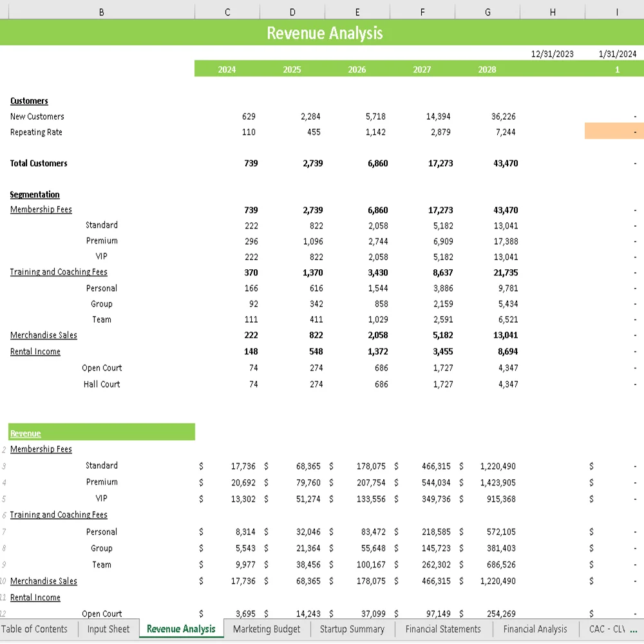
Task: Click the 2028 column header cell
Action: click(x=487, y=69)
